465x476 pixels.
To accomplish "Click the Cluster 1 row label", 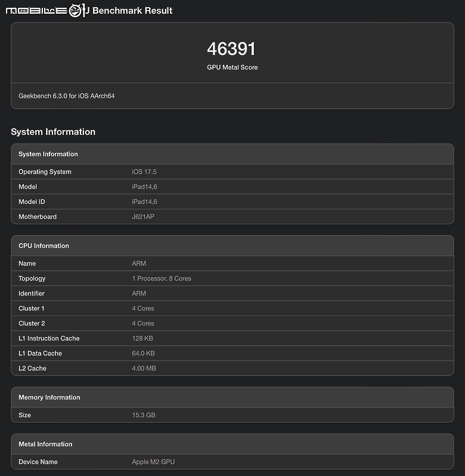I will tap(32, 309).
